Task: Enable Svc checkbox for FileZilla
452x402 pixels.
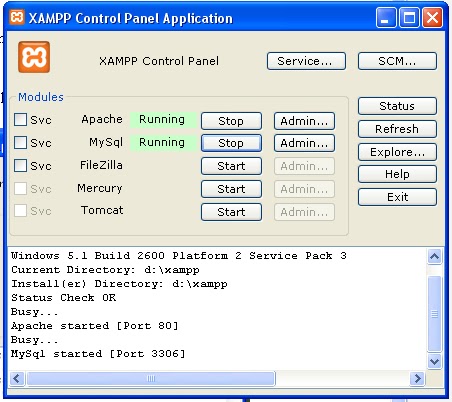Action: coord(21,165)
